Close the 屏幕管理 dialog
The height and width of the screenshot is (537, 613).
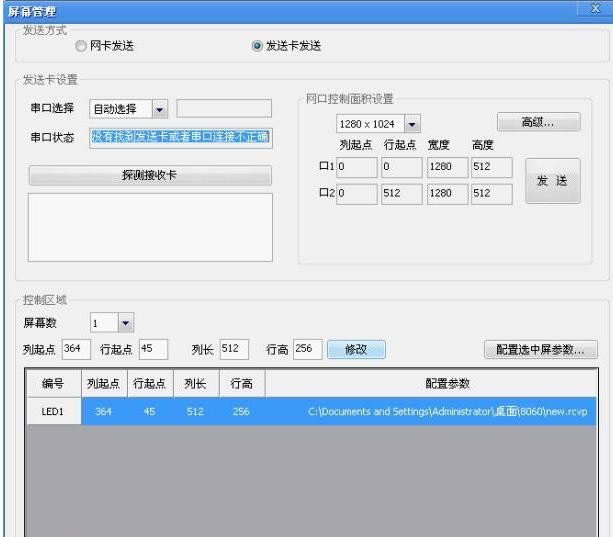595,8
